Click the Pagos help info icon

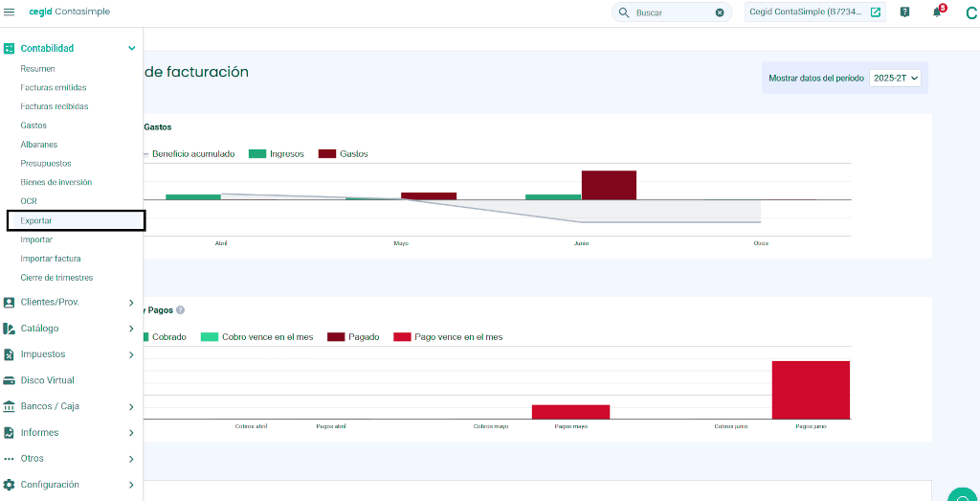point(180,310)
